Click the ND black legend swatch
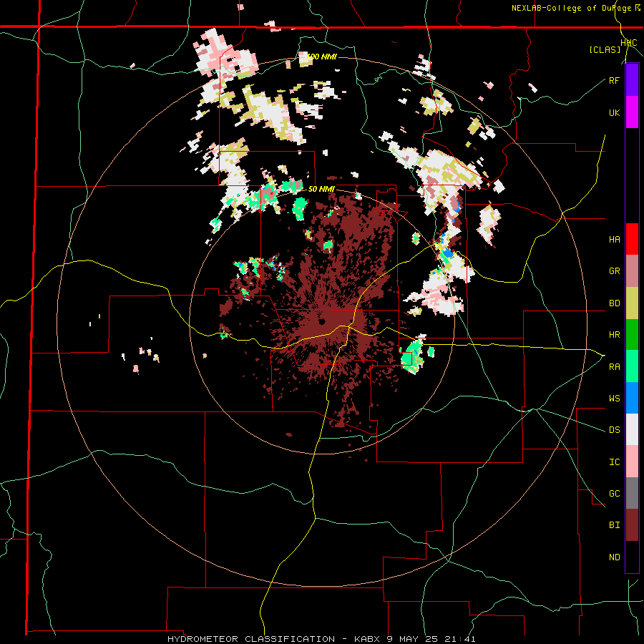The width and height of the screenshot is (644, 644). point(632,557)
